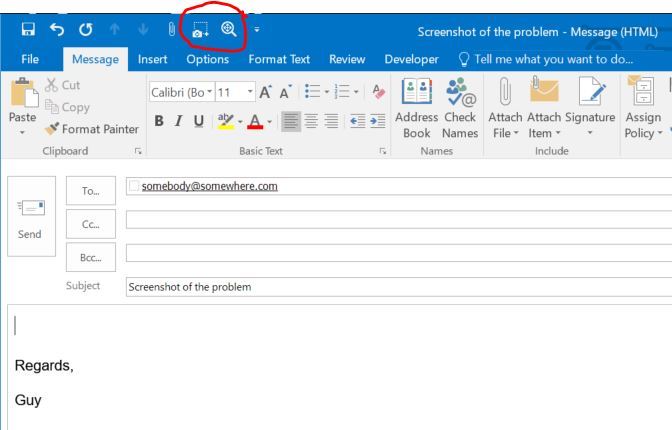Open the numbering style dropdown arrow
The image size is (672, 430).
(356, 92)
